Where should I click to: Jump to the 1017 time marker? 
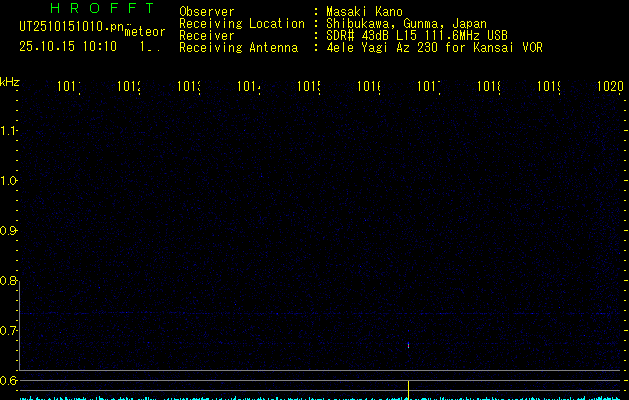[x=429, y=87]
